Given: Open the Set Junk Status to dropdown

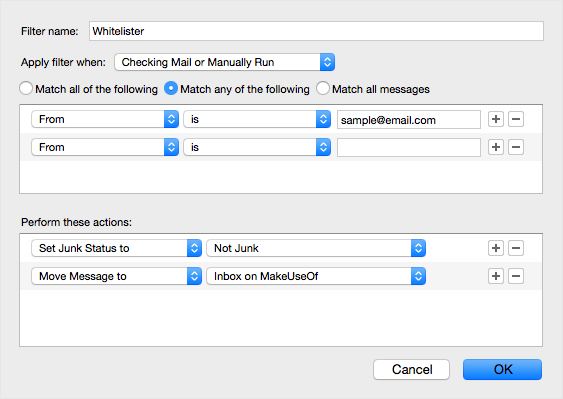Looking at the screenshot, I should tap(116, 248).
